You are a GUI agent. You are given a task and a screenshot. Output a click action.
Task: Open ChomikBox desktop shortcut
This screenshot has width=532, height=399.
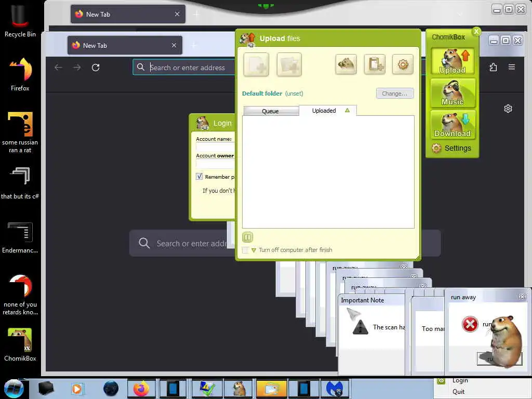20,344
